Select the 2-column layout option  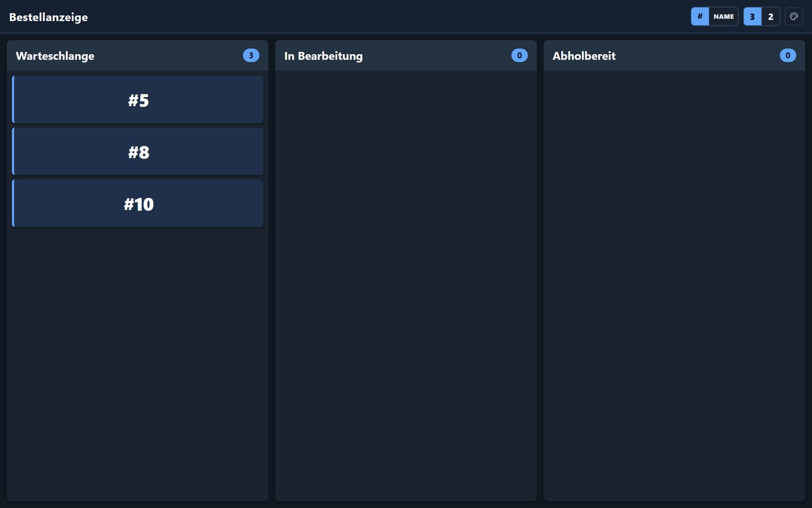click(770, 16)
